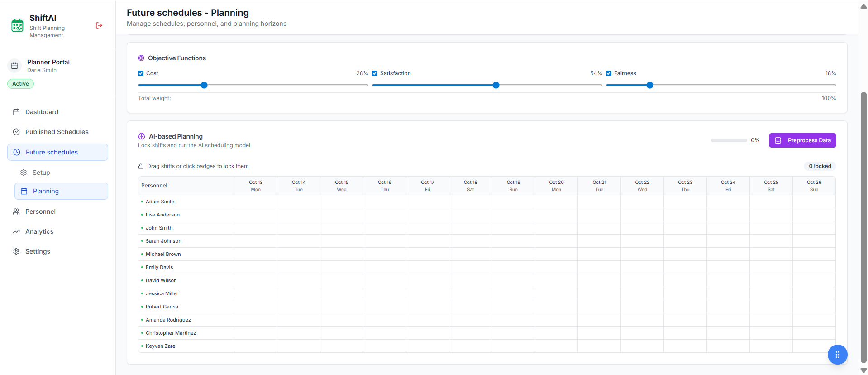This screenshot has height=375, width=868.
Task: Disable the Fairness objective checkbox
Action: (x=609, y=73)
